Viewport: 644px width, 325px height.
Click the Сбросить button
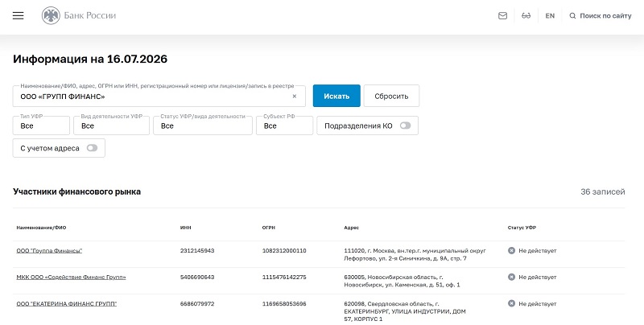[391, 96]
